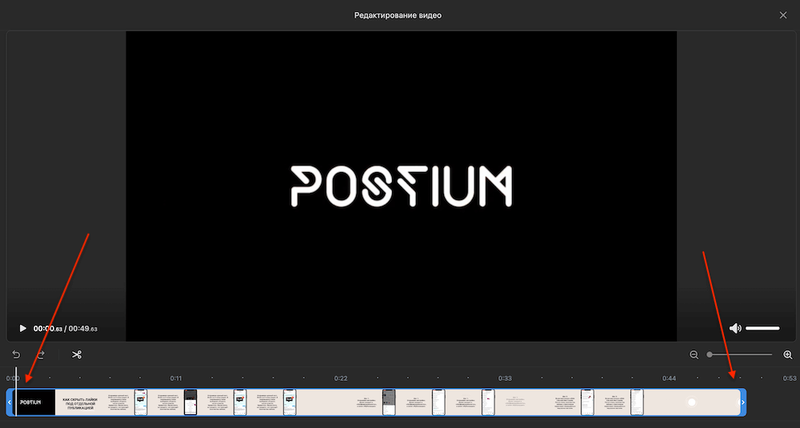
Task: Jump to the 0:11 timeline mark
Action: (x=176, y=379)
